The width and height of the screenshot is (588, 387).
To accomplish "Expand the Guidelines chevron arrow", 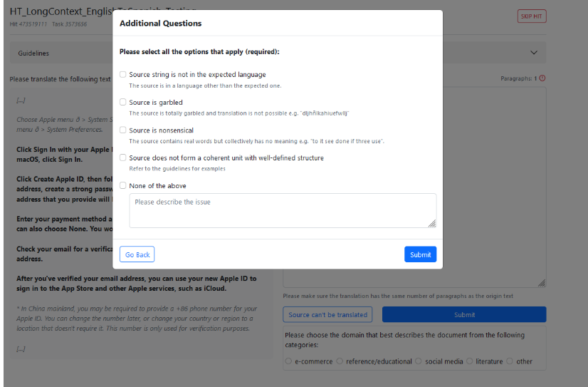I will tap(535, 53).
